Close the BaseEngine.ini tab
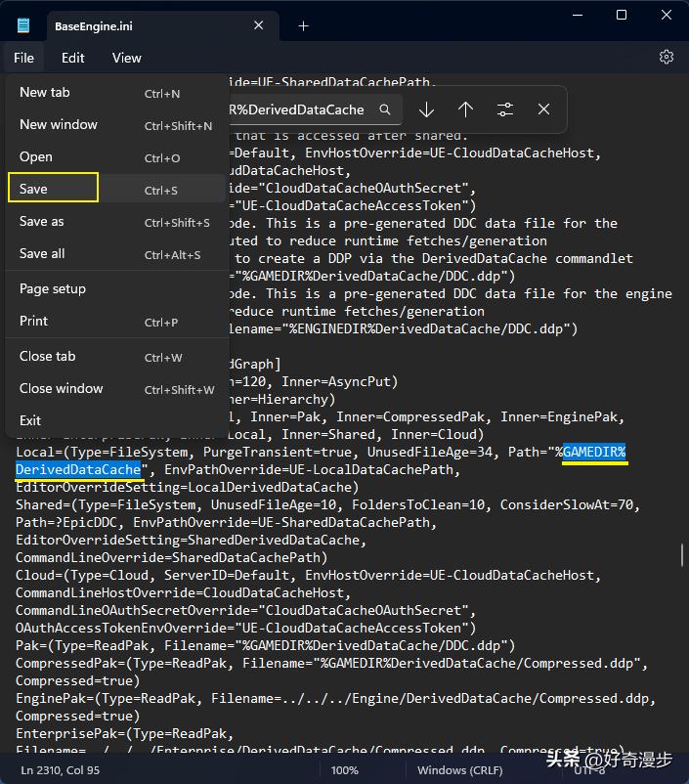Viewport: 689px width, 784px height. (x=259, y=26)
